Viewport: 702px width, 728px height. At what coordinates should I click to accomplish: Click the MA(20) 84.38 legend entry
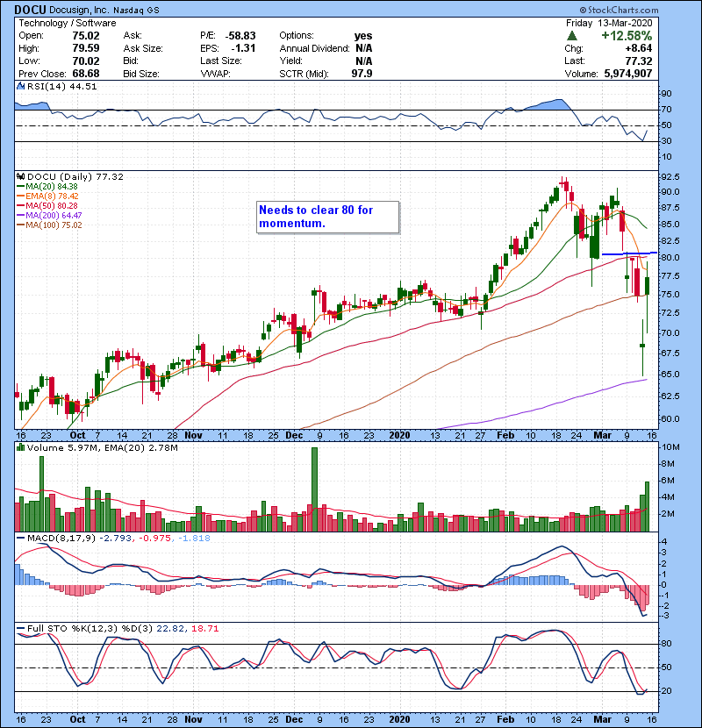[47, 186]
